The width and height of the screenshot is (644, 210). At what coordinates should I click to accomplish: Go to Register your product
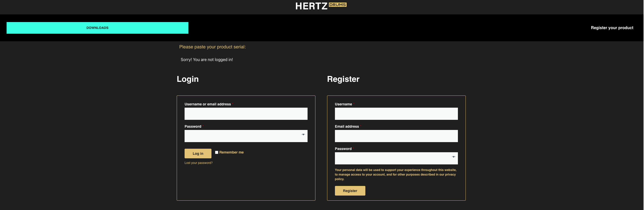point(612,28)
